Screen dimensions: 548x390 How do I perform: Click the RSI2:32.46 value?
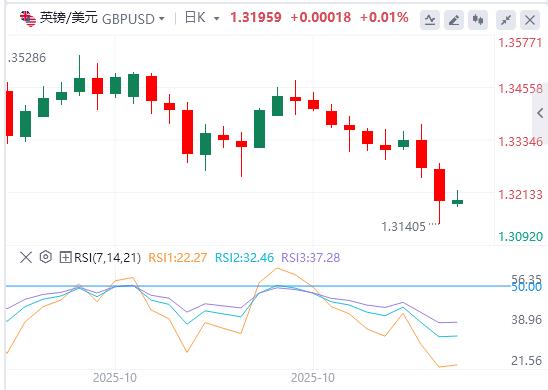pos(244,258)
